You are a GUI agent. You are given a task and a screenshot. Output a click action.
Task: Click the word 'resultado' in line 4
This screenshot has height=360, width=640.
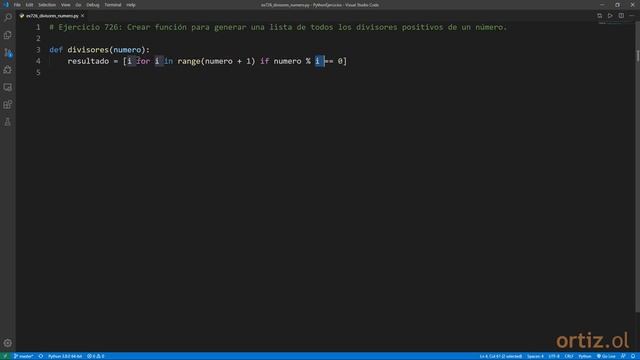click(88, 61)
